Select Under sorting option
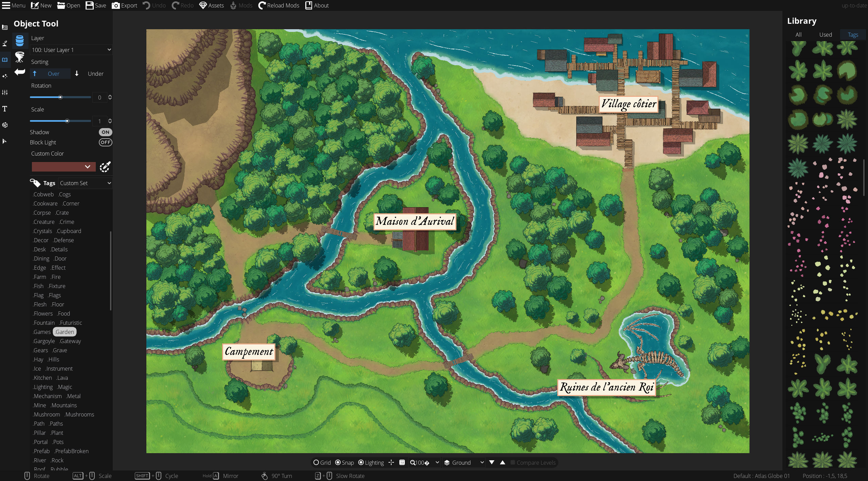 [90, 74]
